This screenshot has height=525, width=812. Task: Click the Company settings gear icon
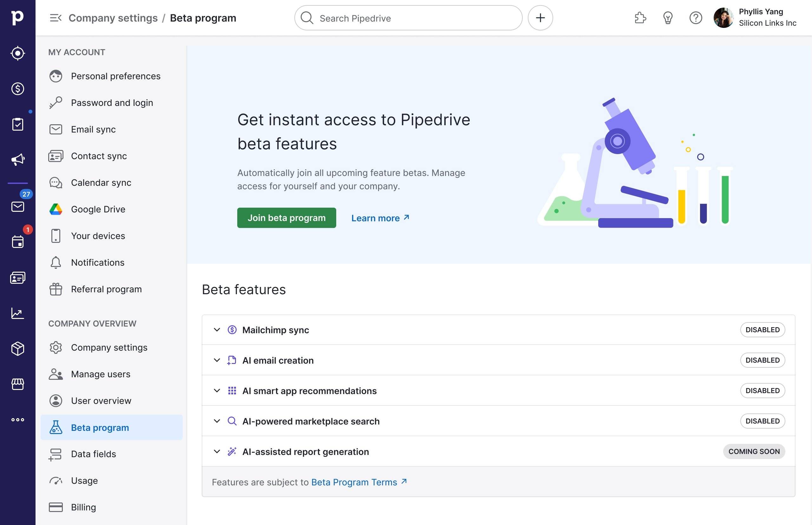56,347
